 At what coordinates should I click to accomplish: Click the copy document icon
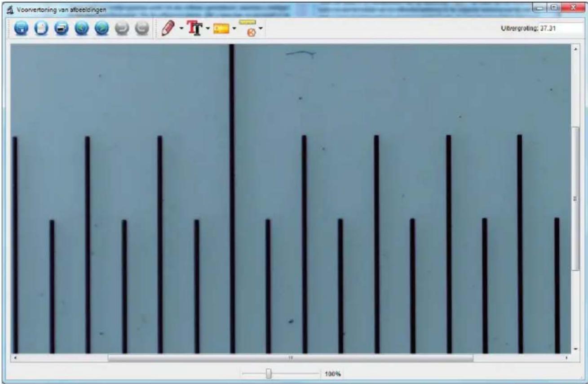[x=41, y=28]
